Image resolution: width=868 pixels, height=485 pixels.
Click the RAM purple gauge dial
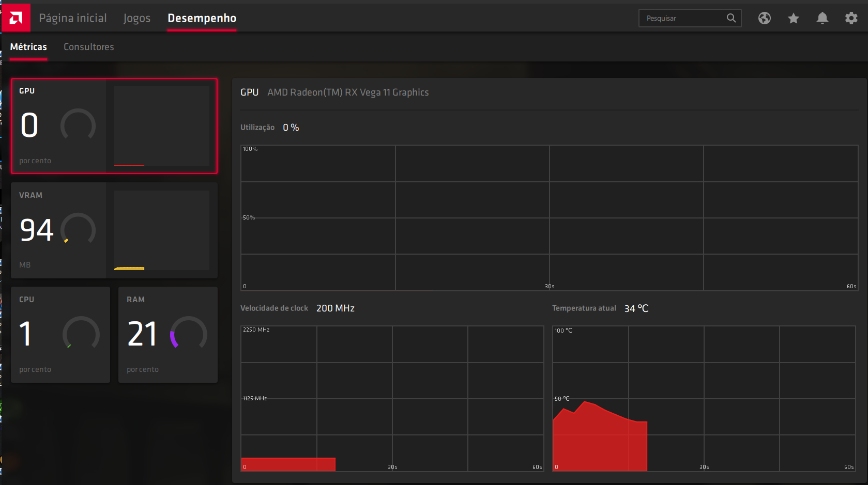tap(189, 333)
